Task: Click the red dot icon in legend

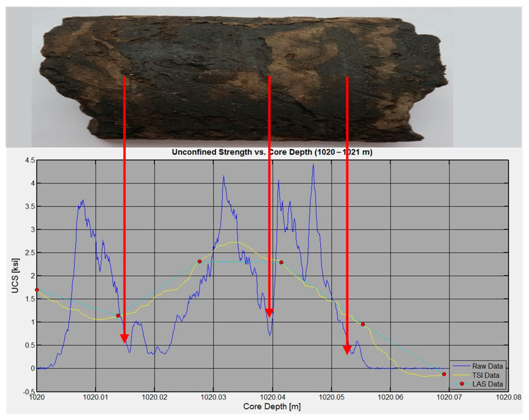Action: (462, 384)
